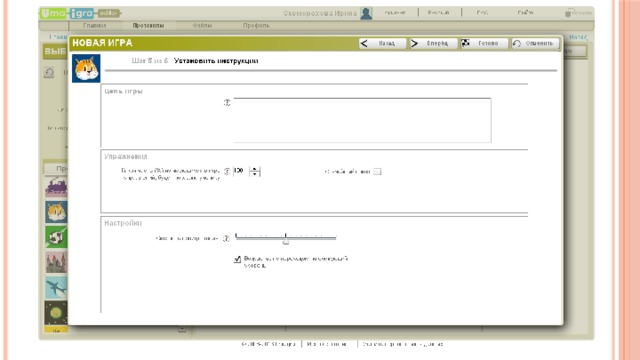Image resolution: width=640 pixels, height=360 pixels.
Task: Click the Назад link at far right
Action: tap(578, 37)
